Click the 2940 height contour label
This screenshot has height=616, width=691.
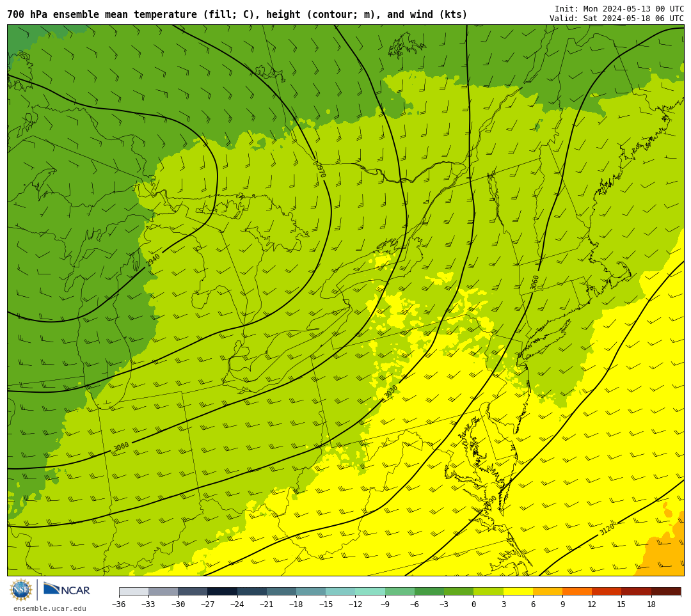(x=153, y=260)
